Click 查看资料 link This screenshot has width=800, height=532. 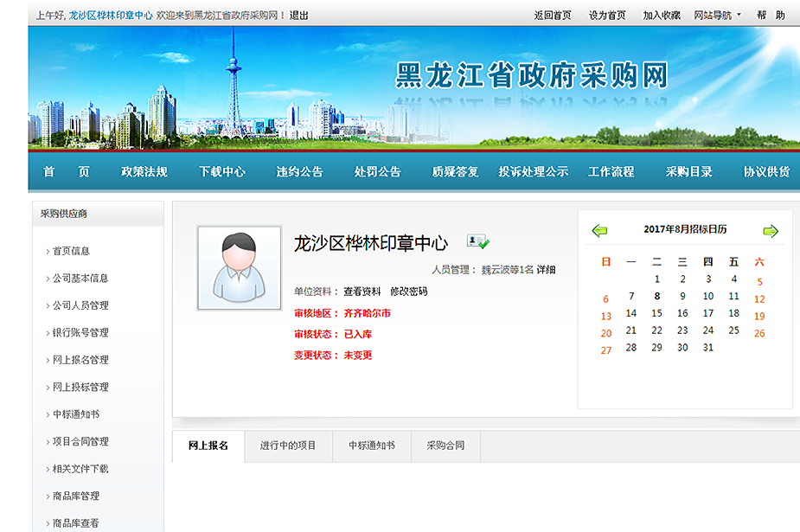(x=362, y=292)
